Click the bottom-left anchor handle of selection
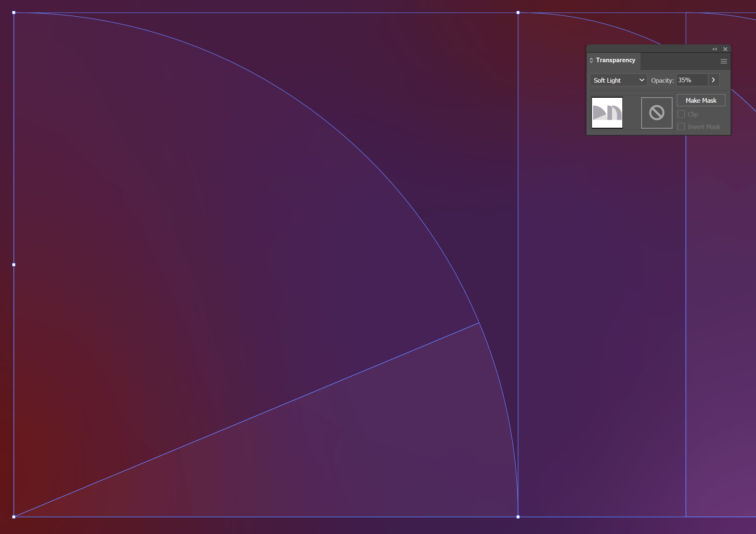 (14, 517)
